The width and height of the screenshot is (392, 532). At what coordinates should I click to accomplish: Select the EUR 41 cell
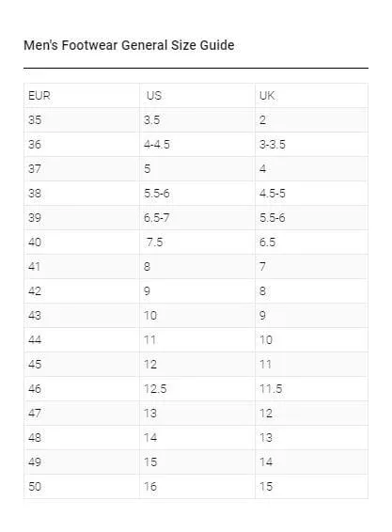[82, 267]
